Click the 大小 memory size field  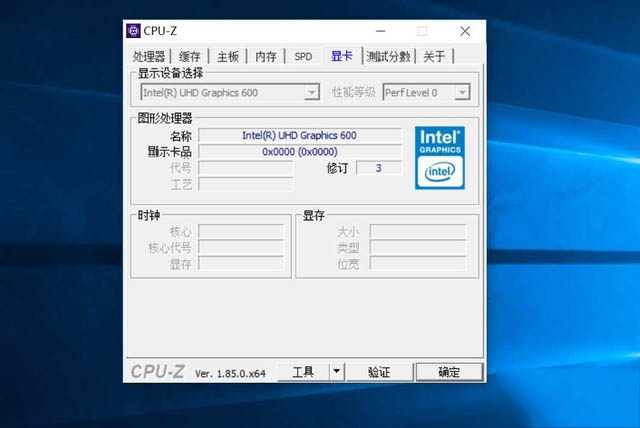coord(418,231)
